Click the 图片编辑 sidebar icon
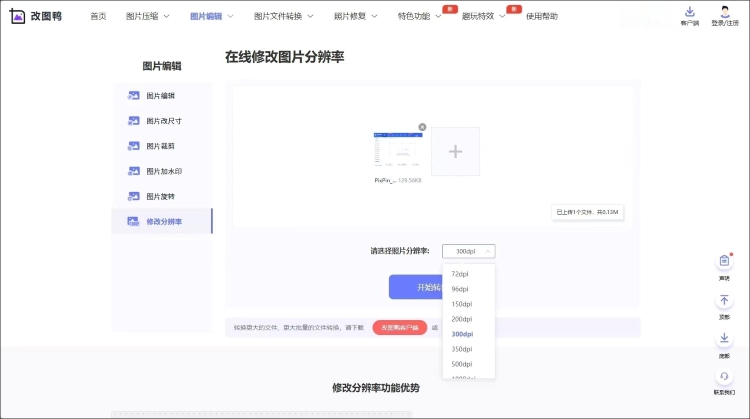Screen dimensions: 750x419 point(133,96)
